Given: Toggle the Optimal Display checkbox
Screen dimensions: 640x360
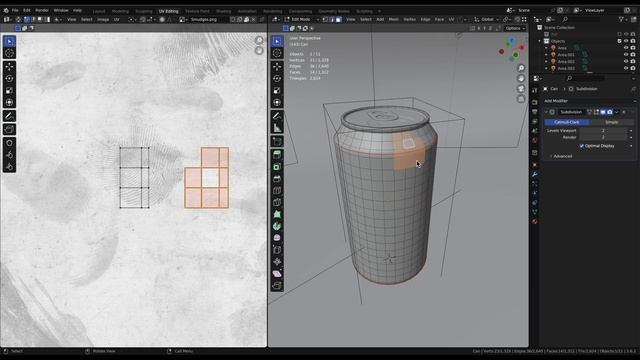Looking at the screenshot, I should click(x=582, y=146).
